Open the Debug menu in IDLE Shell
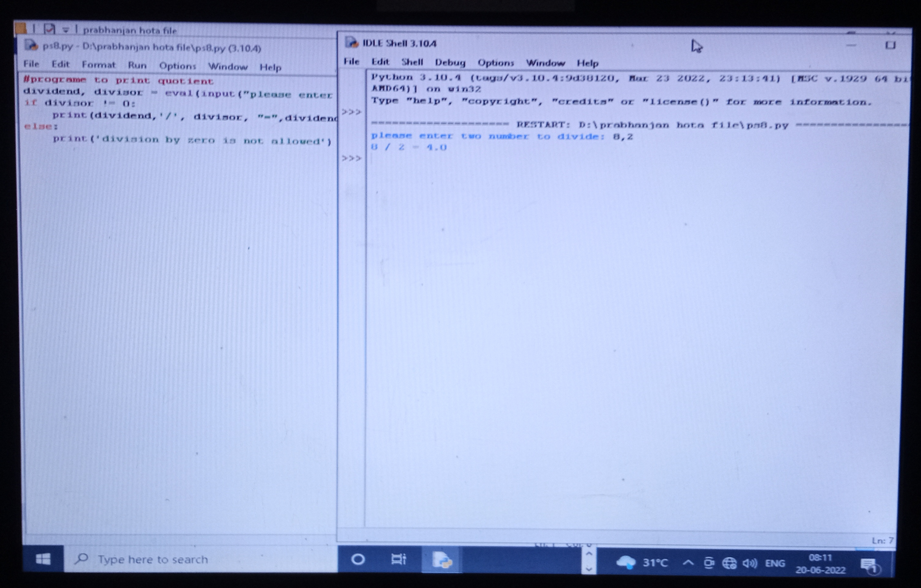Image resolution: width=921 pixels, height=588 pixels. tap(450, 62)
